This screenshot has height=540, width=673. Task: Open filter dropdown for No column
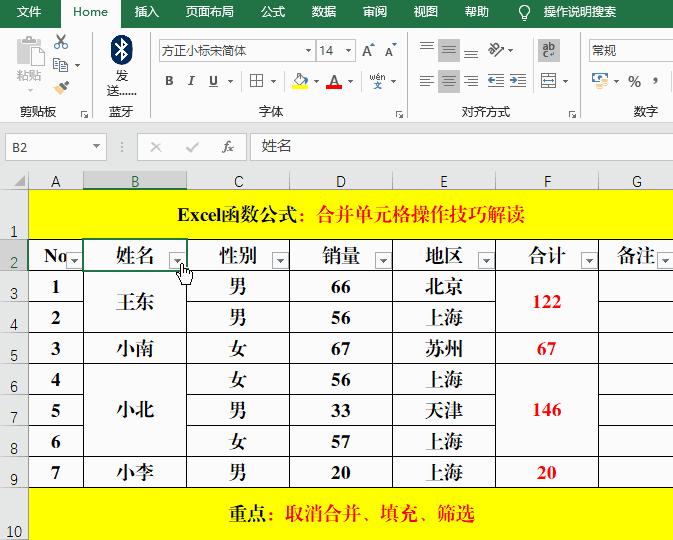click(75, 260)
